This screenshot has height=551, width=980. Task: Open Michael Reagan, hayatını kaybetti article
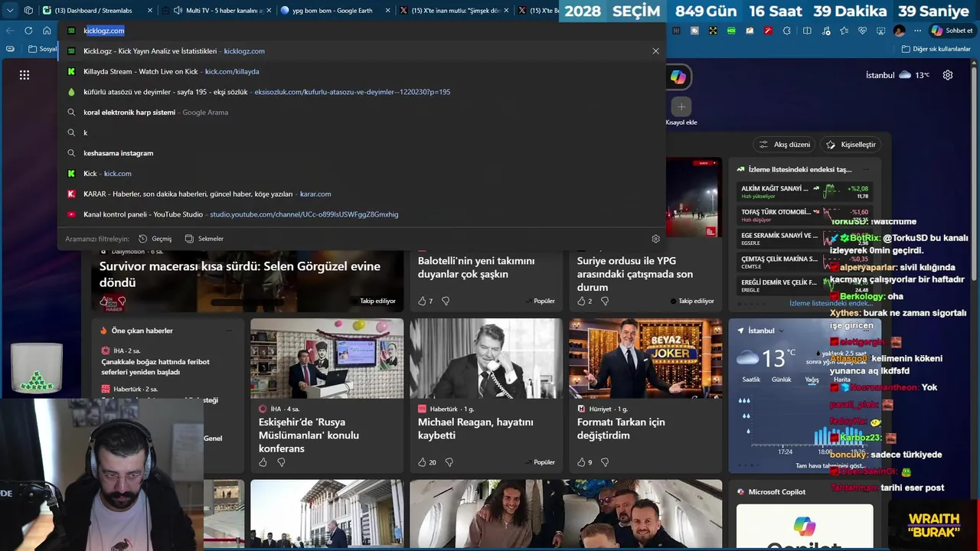[x=475, y=429]
